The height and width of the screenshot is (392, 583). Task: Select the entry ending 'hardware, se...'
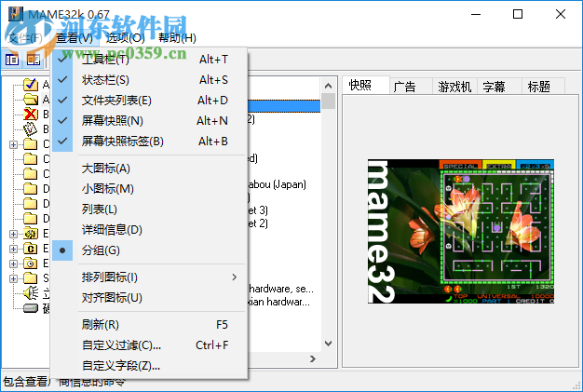[x=280, y=289]
